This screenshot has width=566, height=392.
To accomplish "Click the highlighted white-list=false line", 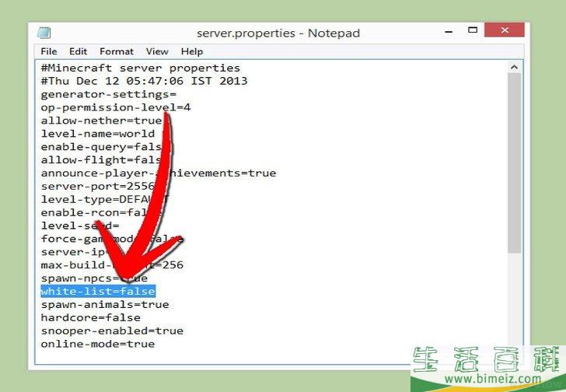I will pyautogui.click(x=98, y=292).
